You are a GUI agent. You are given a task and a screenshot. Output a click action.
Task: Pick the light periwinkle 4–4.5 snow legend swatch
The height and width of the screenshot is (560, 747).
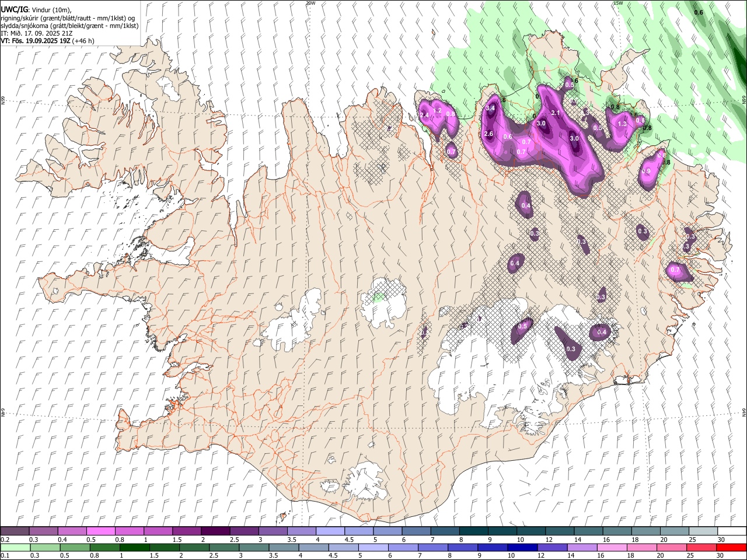tap(329, 531)
